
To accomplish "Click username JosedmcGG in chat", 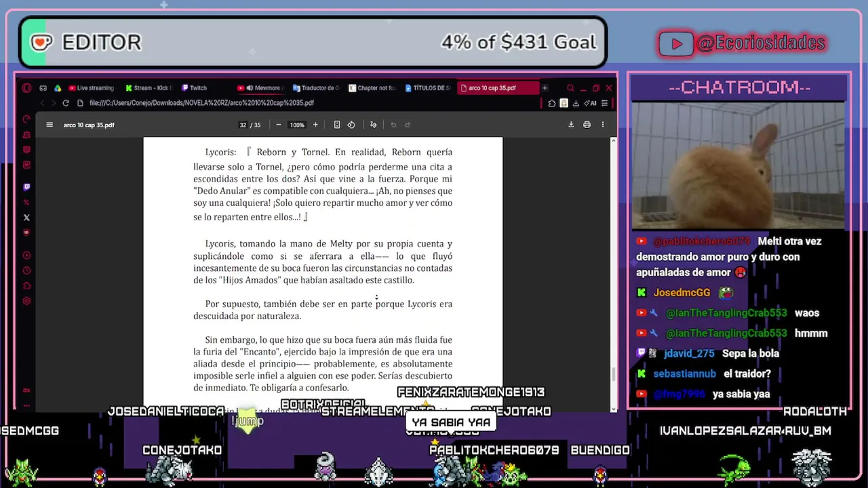I will tap(682, 293).
